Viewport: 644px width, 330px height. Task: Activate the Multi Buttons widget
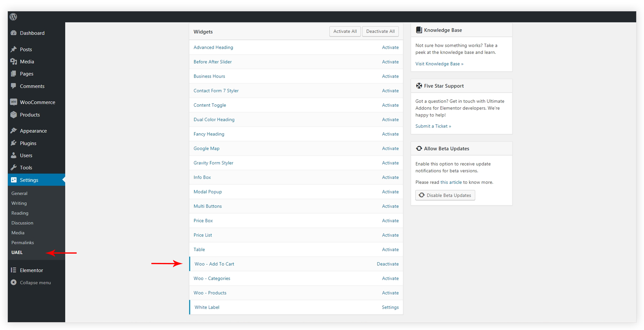tap(390, 206)
